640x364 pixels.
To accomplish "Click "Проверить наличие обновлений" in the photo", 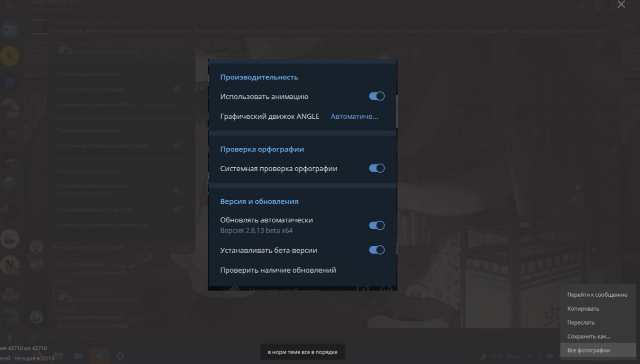I will click(x=278, y=270).
